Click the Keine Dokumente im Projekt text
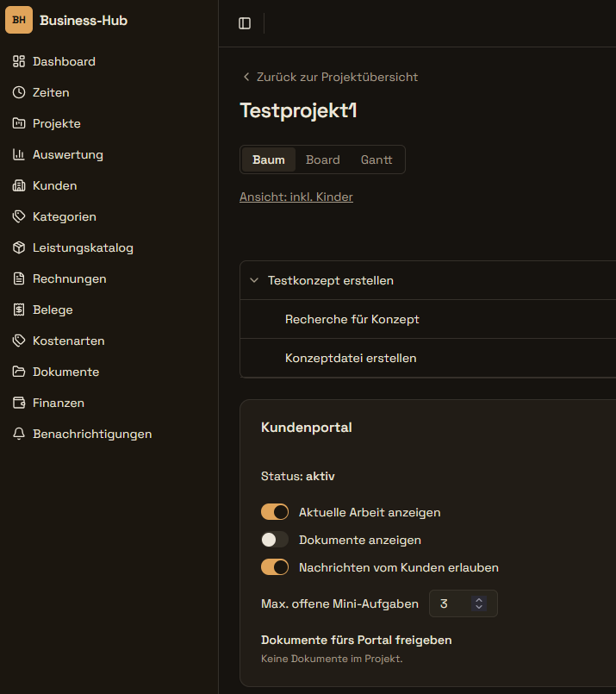The width and height of the screenshot is (616, 694). pos(332,659)
